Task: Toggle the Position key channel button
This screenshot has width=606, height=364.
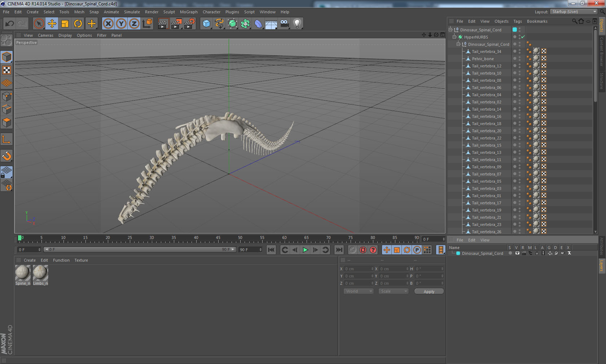Action: 387,250
